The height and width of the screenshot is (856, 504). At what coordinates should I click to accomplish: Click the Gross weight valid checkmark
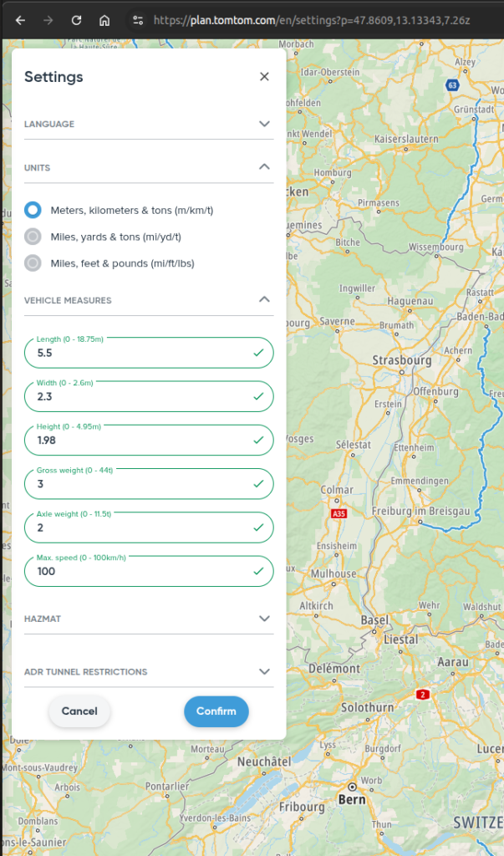[258, 484]
